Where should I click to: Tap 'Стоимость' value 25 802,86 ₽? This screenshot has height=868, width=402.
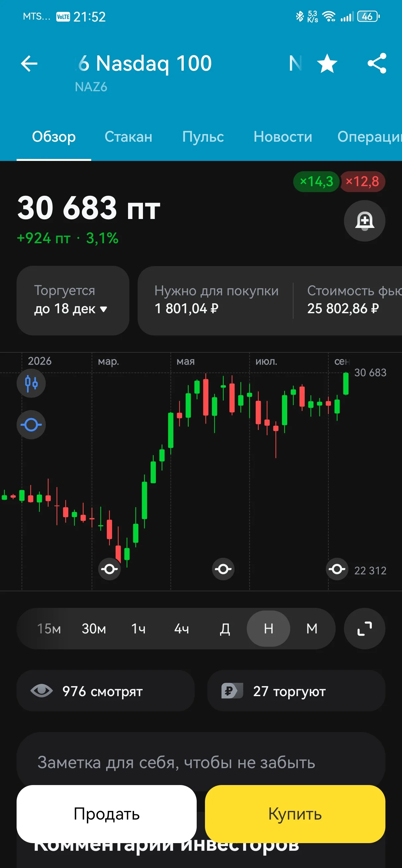[x=343, y=308]
